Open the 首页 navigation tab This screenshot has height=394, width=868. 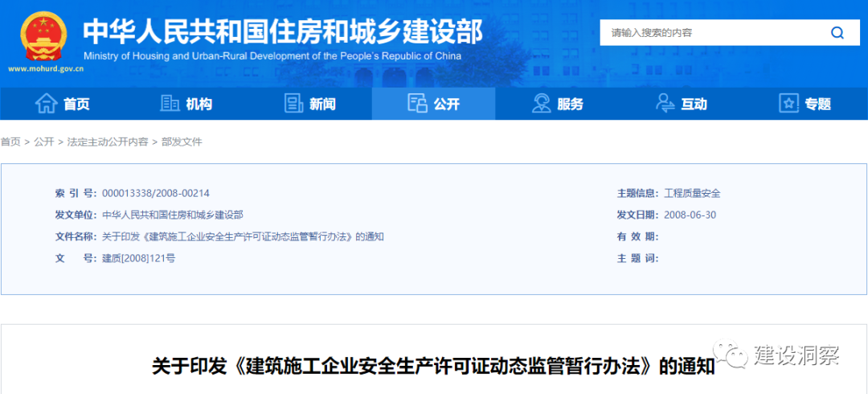pos(62,104)
